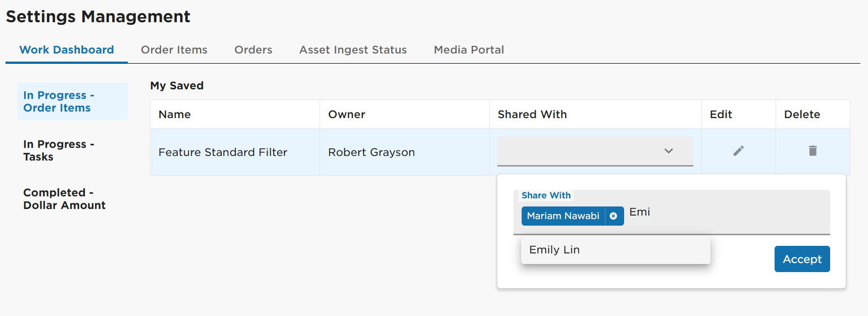The image size is (868, 316).
Task: Click the Delete column header
Action: [x=813, y=114]
